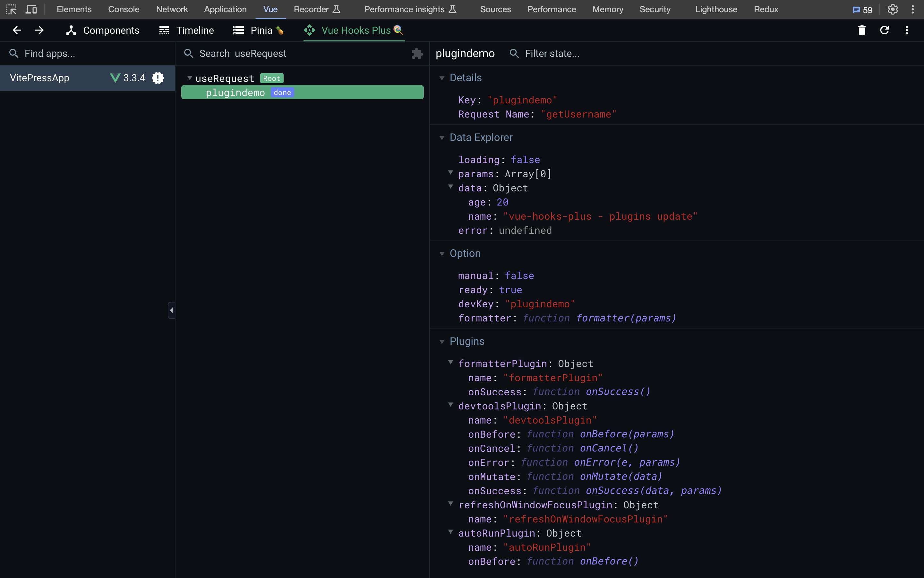Click the "refreshOnWindowFocusPlugin" name value
The width and height of the screenshot is (924, 578).
(x=585, y=519)
